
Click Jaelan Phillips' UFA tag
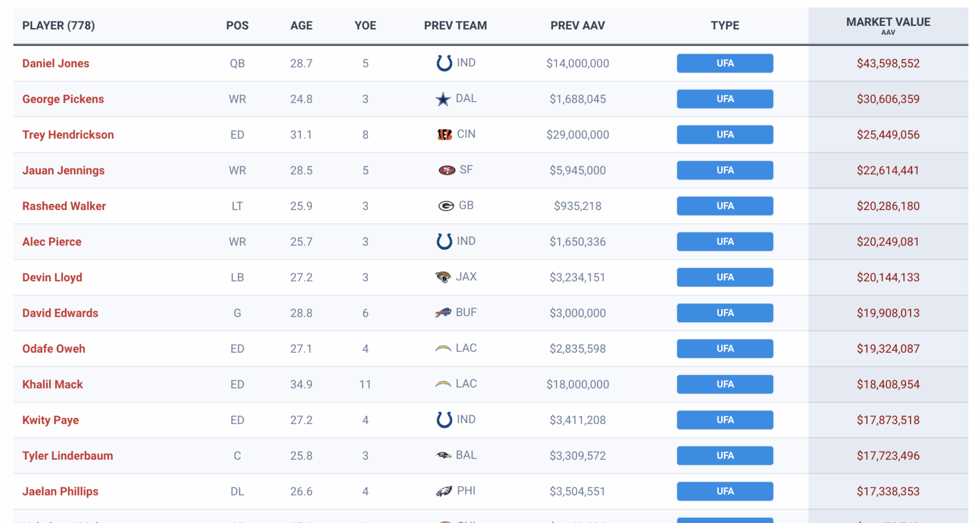pos(725,491)
